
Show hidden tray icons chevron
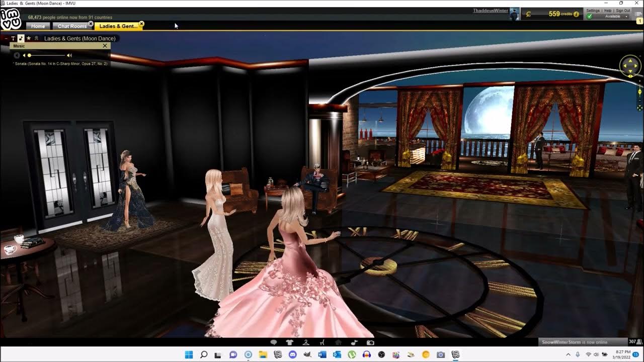coord(569,354)
